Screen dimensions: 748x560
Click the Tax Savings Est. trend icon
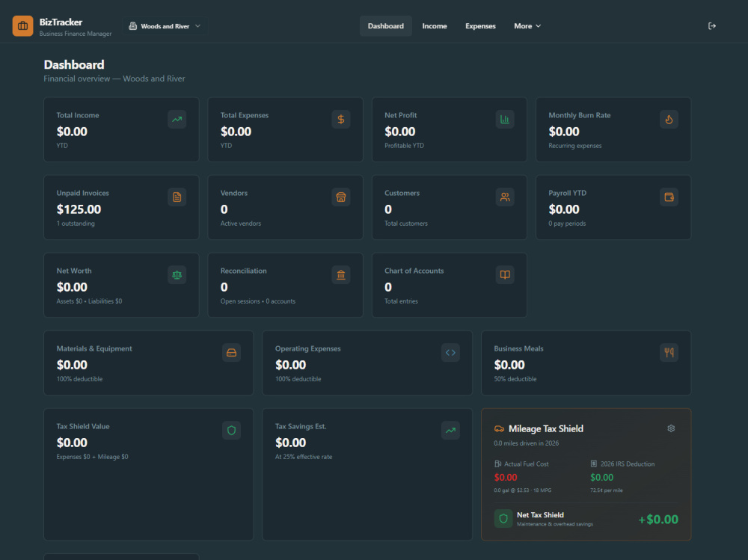pyautogui.click(x=450, y=430)
